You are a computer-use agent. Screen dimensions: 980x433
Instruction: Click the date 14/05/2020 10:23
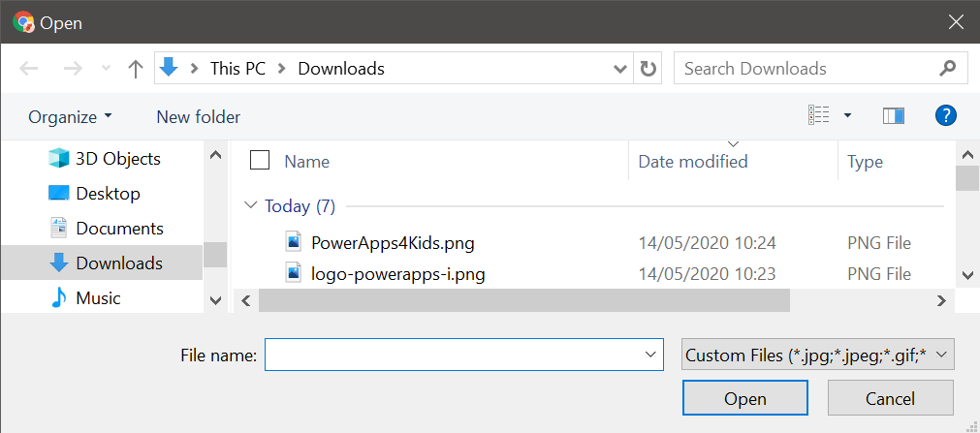(707, 274)
